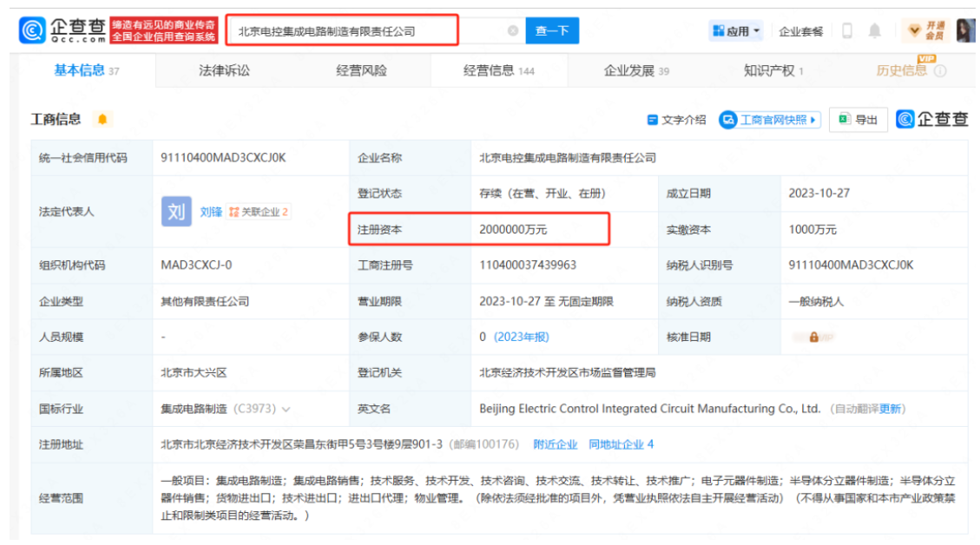The height and width of the screenshot is (545, 980).
Task: Switch to the 企业发展 tab
Action: [636, 70]
